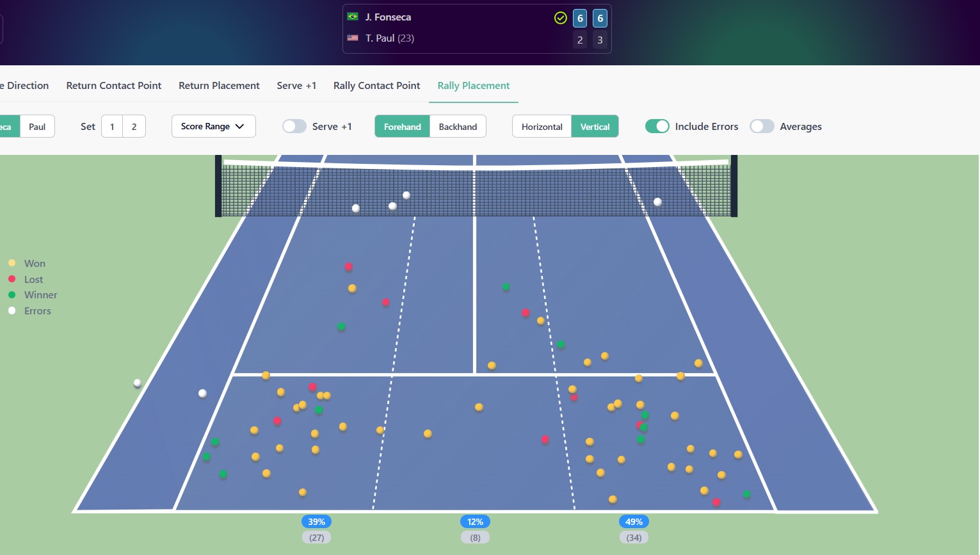
Task: Click the USA flag next to T. Paul
Action: [353, 38]
